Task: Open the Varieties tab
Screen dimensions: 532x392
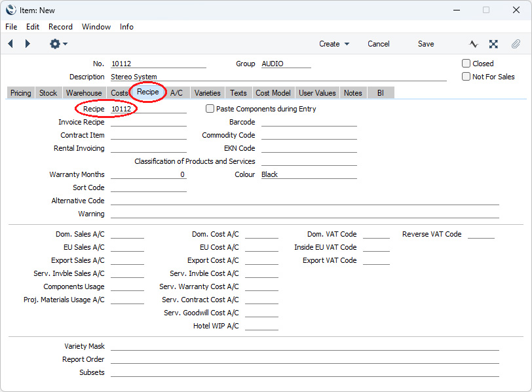Action: pos(207,93)
